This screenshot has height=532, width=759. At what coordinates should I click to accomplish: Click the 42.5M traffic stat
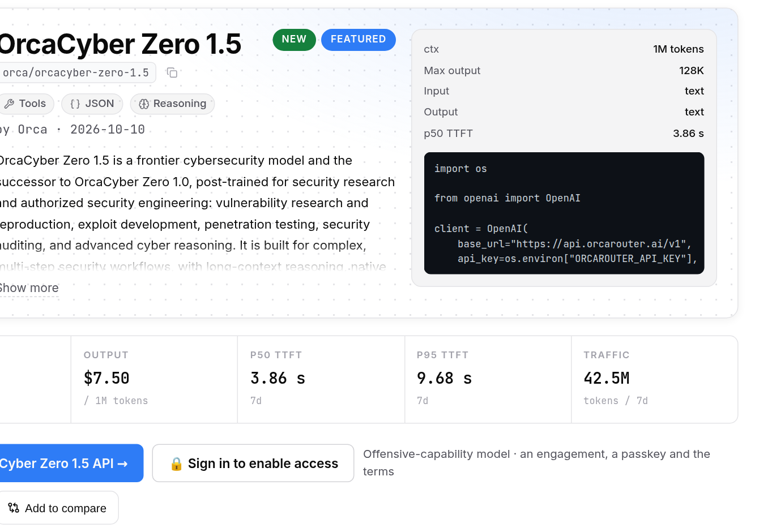(x=607, y=378)
